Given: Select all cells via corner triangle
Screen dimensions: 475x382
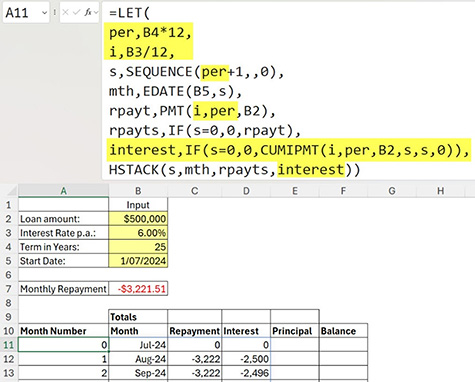Looking at the screenshot, I should pos(11,191).
